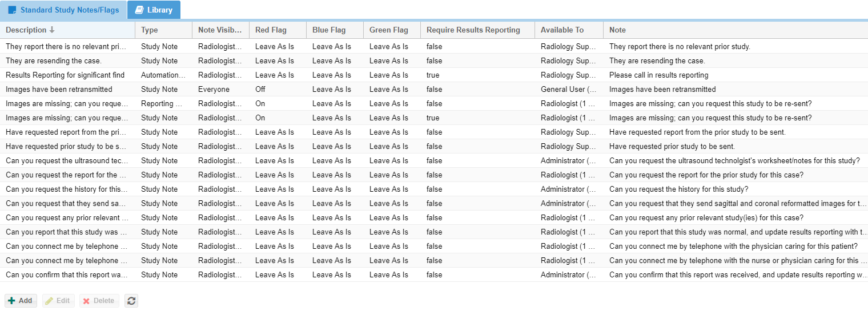Click the Description sort arrow
868x311 pixels.
click(x=52, y=30)
